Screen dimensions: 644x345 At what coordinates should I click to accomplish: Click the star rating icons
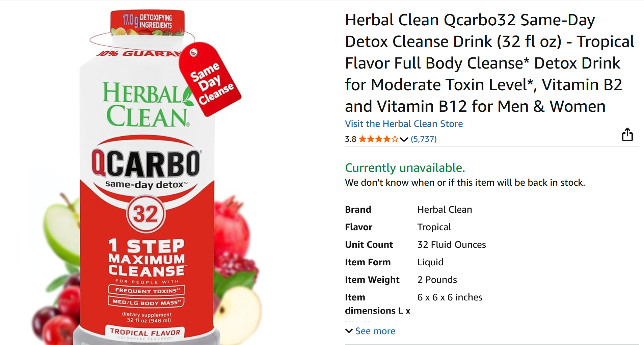click(x=379, y=139)
